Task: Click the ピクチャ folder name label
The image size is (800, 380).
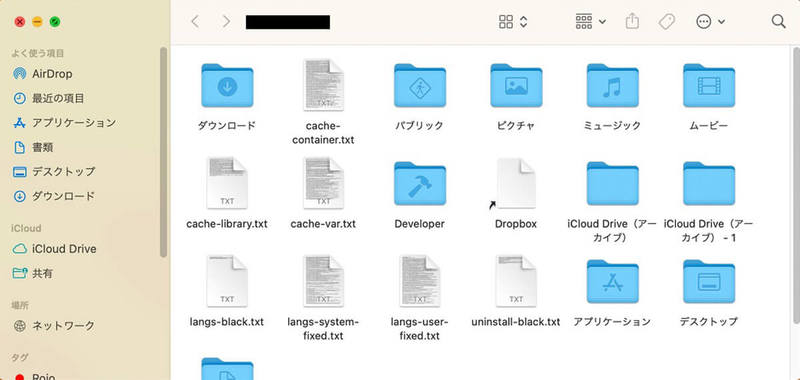Action: [x=516, y=125]
